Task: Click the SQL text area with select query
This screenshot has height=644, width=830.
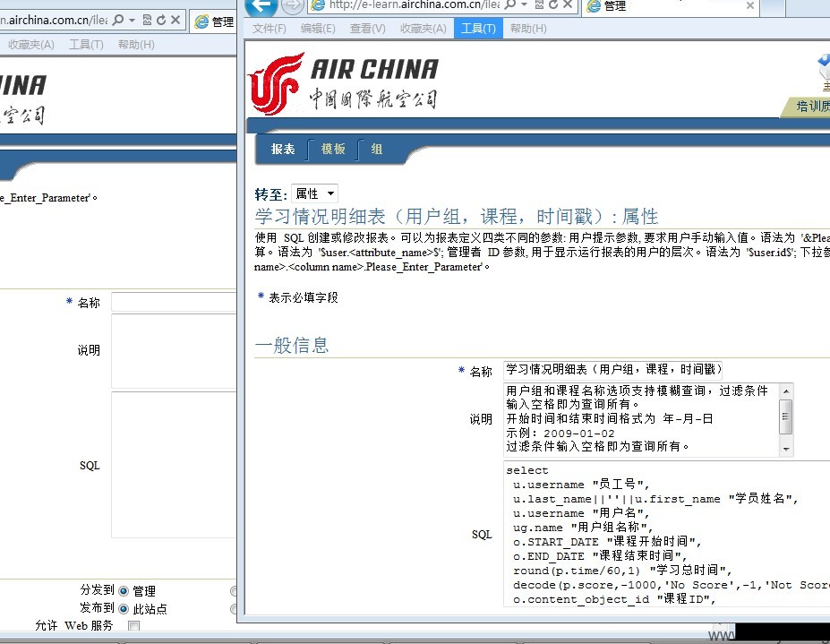Action: click(x=666, y=534)
